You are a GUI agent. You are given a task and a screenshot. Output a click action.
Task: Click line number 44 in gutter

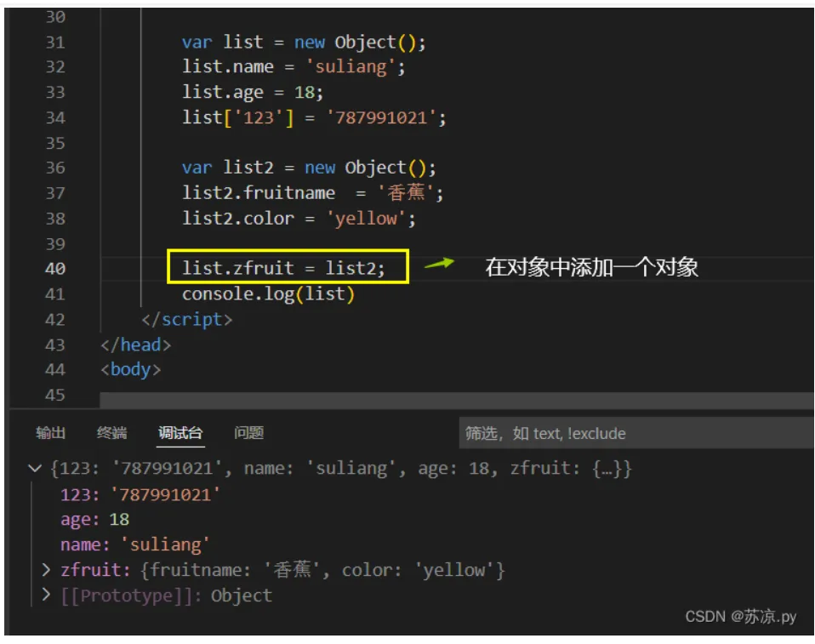pyautogui.click(x=55, y=369)
